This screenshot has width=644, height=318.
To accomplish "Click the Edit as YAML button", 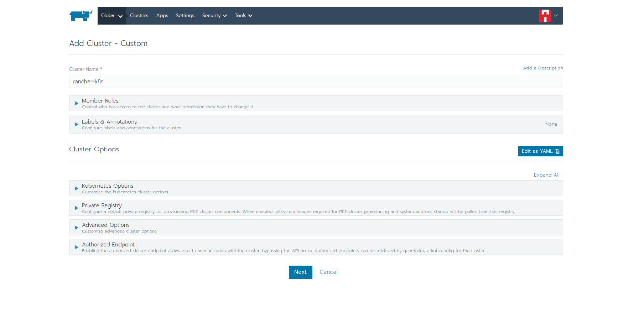I will (x=540, y=151).
